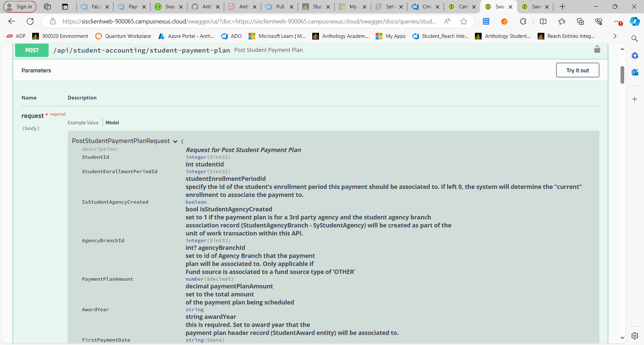Click the PaymentPlanAmount field name
The image size is (644, 345).
point(108,279)
